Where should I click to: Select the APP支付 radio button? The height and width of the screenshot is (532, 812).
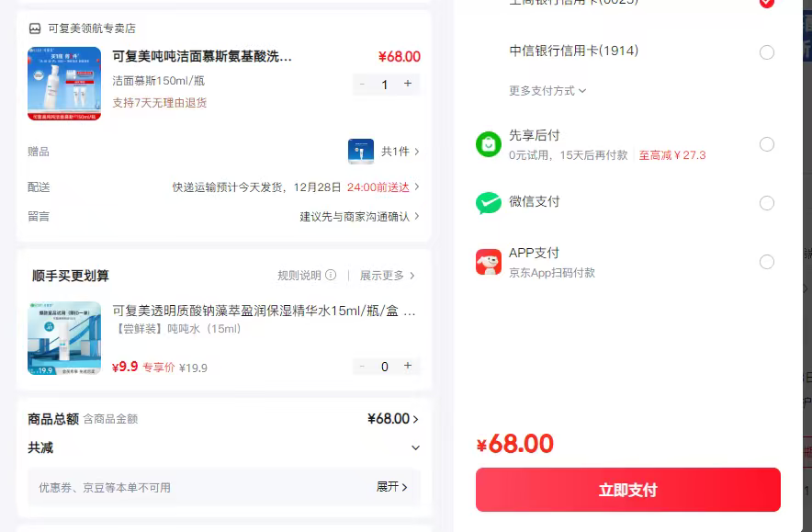point(767,262)
